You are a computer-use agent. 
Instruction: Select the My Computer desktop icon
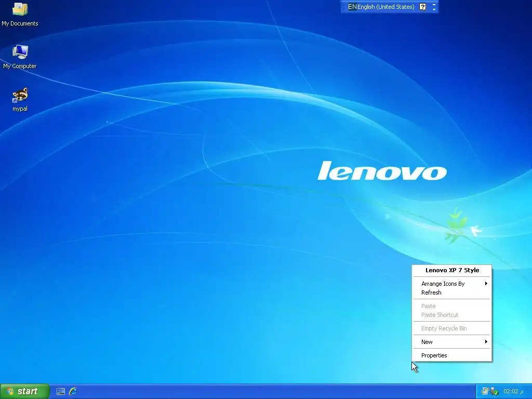[x=20, y=57]
